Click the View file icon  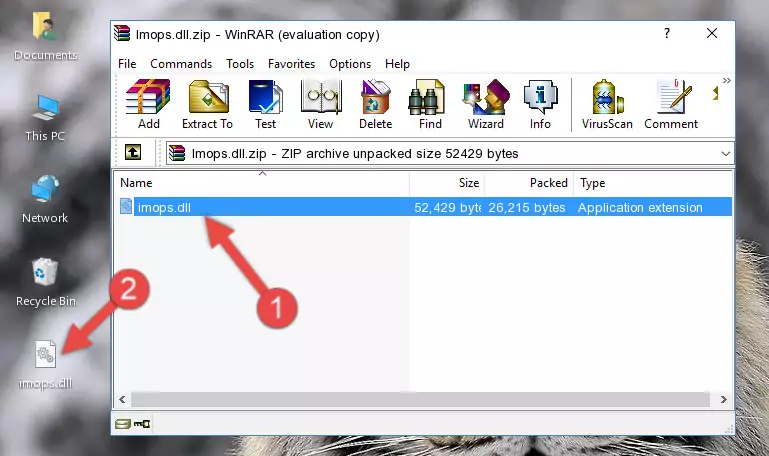321,104
